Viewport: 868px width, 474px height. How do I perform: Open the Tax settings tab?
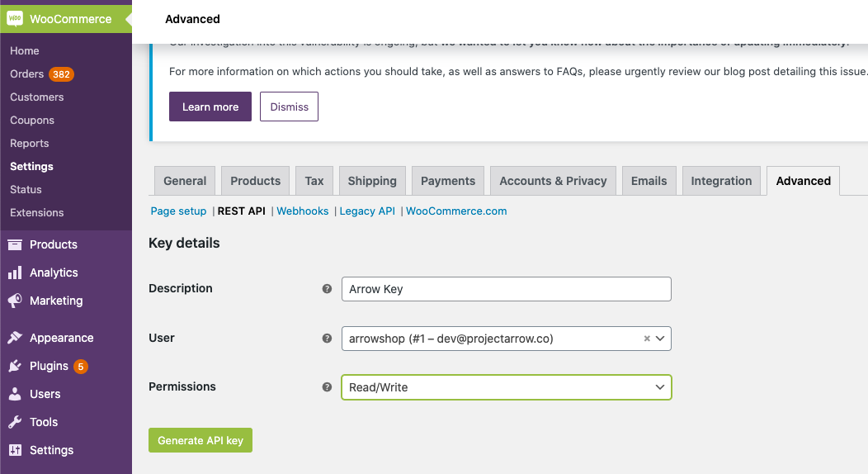click(x=314, y=181)
